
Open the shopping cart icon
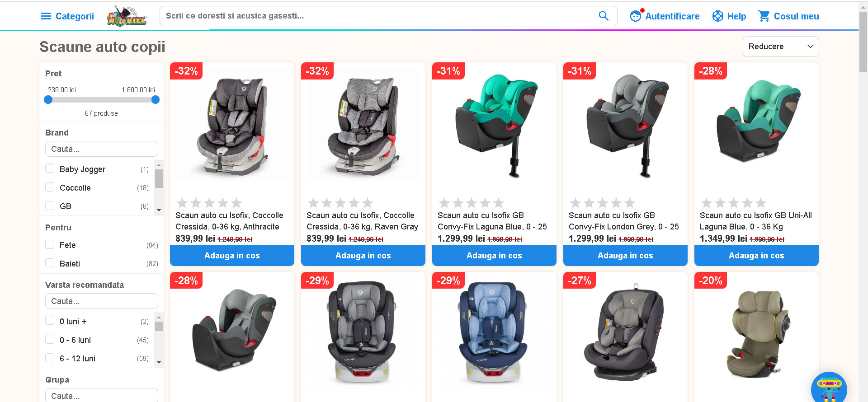764,16
